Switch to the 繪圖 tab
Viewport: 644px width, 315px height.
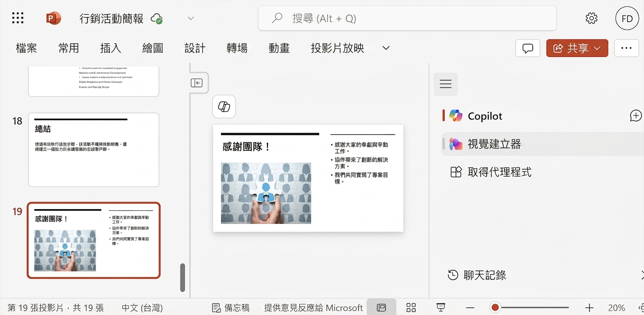pos(153,48)
